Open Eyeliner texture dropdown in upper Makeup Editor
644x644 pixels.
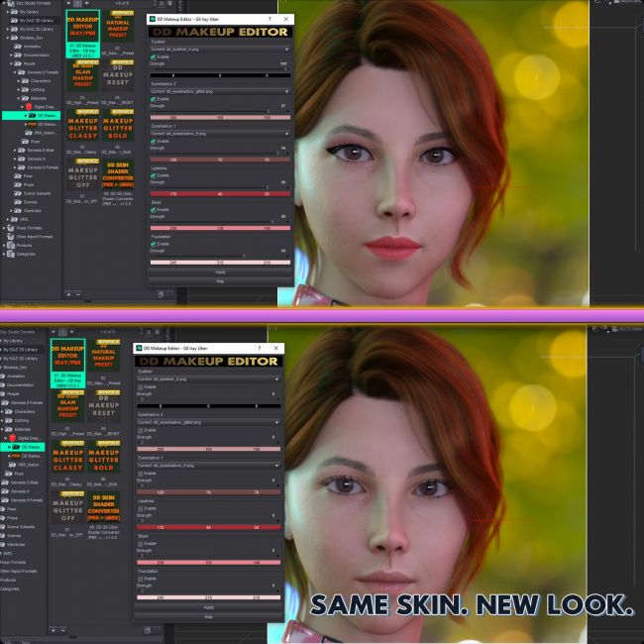tap(220, 49)
